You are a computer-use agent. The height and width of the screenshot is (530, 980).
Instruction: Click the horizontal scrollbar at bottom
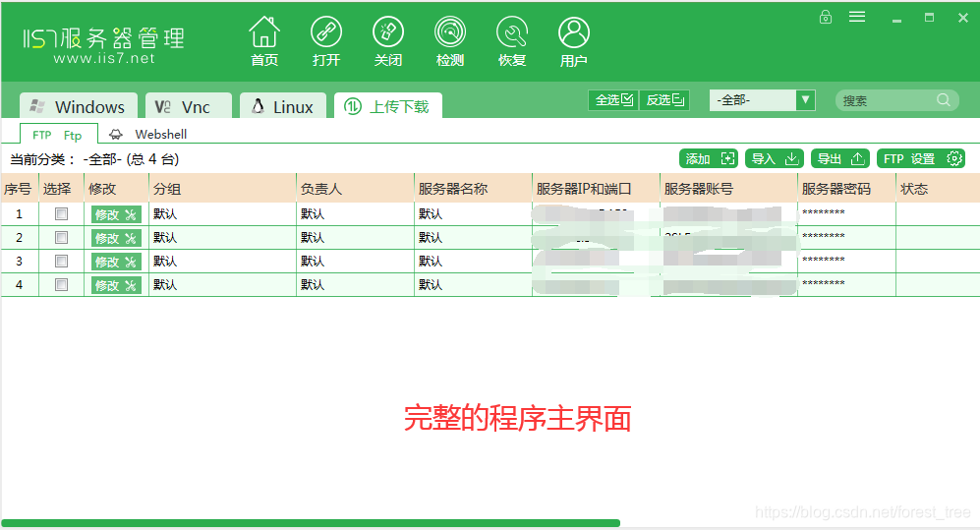point(311,522)
